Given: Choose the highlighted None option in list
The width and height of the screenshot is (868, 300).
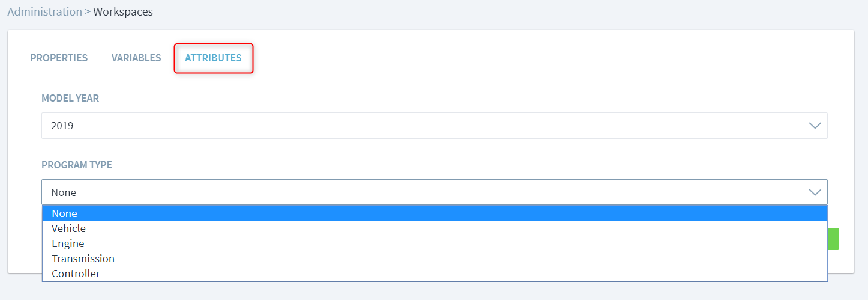Looking at the screenshot, I should 65,213.
